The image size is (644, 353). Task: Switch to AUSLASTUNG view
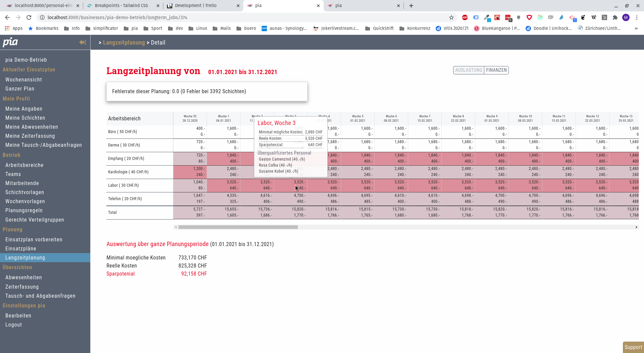(x=469, y=70)
